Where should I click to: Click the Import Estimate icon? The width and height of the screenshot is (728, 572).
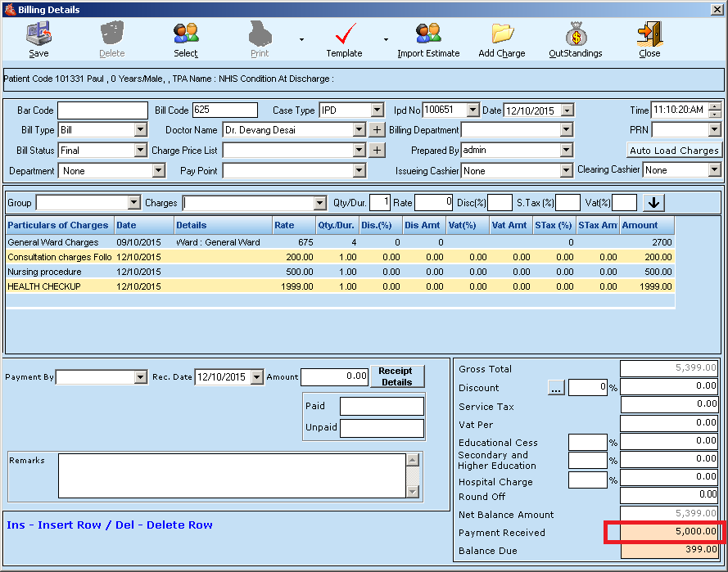coord(428,38)
